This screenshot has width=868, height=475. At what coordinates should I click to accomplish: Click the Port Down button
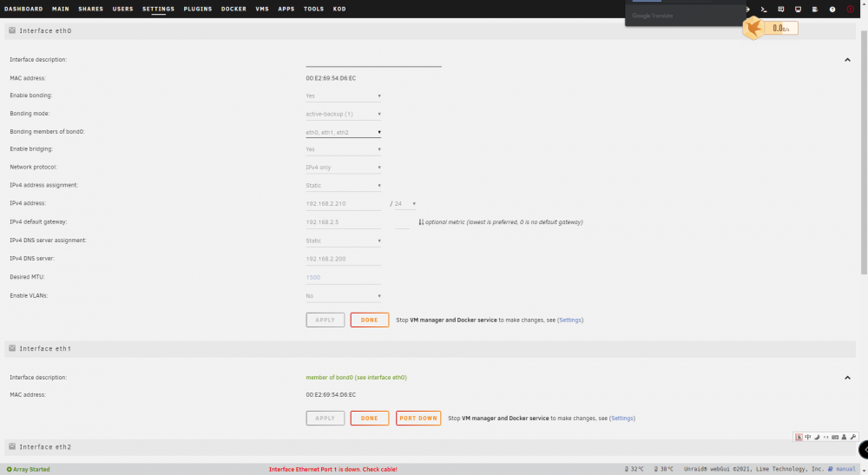418,418
